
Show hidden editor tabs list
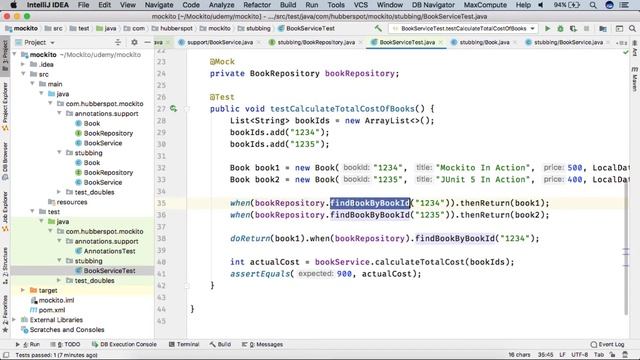point(622,42)
